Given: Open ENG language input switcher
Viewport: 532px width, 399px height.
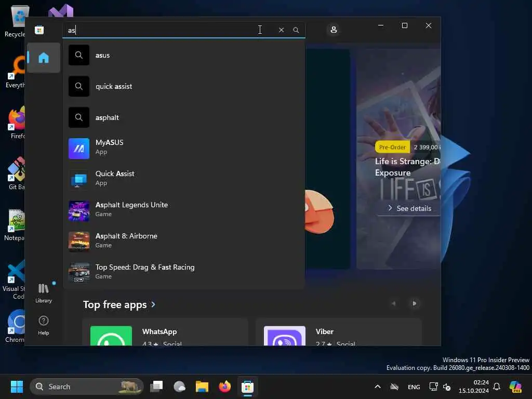Looking at the screenshot, I should click(414, 387).
